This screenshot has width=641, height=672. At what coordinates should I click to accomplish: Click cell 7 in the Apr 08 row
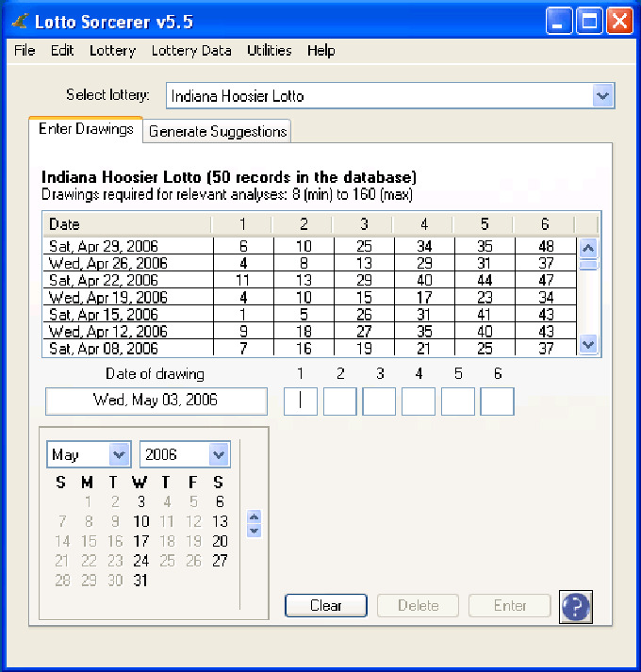tap(243, 348)
